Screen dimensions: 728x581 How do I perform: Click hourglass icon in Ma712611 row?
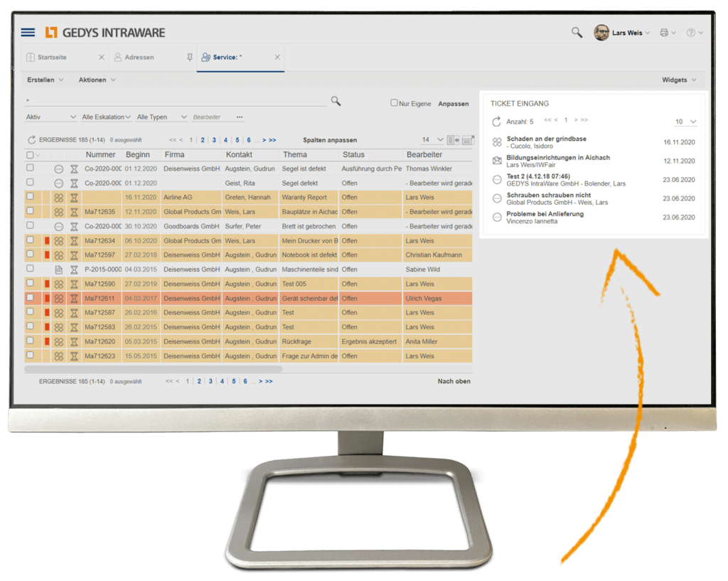(74, 299)
